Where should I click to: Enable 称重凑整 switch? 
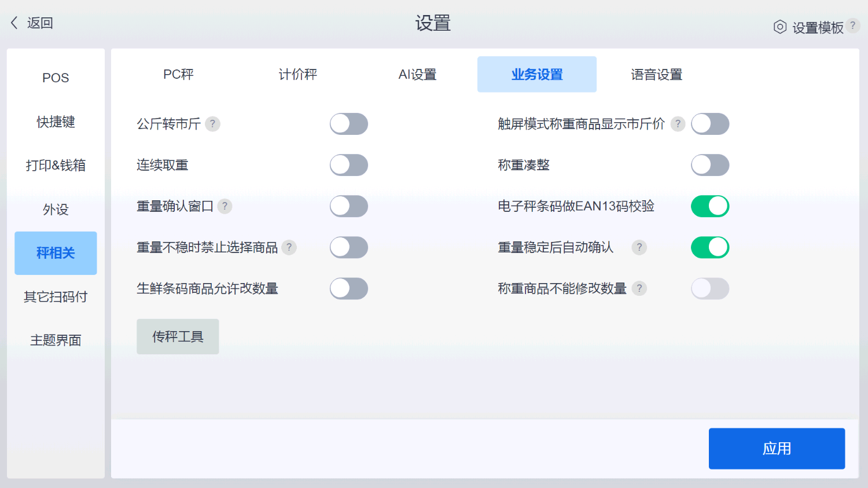coord(709,165)
